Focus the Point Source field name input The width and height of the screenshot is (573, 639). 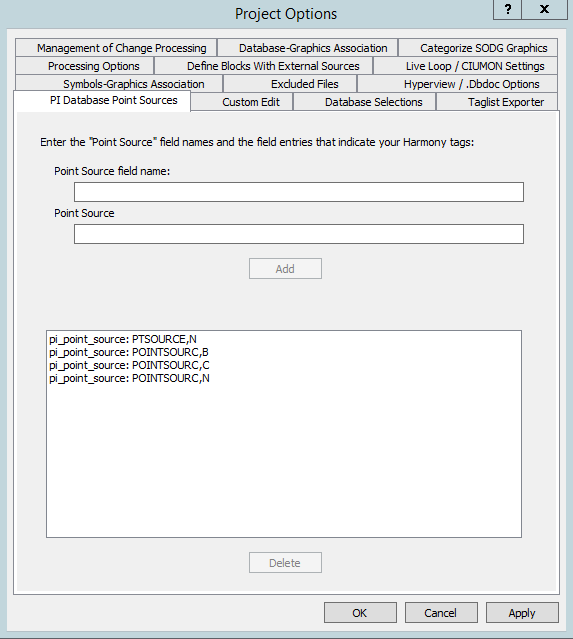click(299, 192)
